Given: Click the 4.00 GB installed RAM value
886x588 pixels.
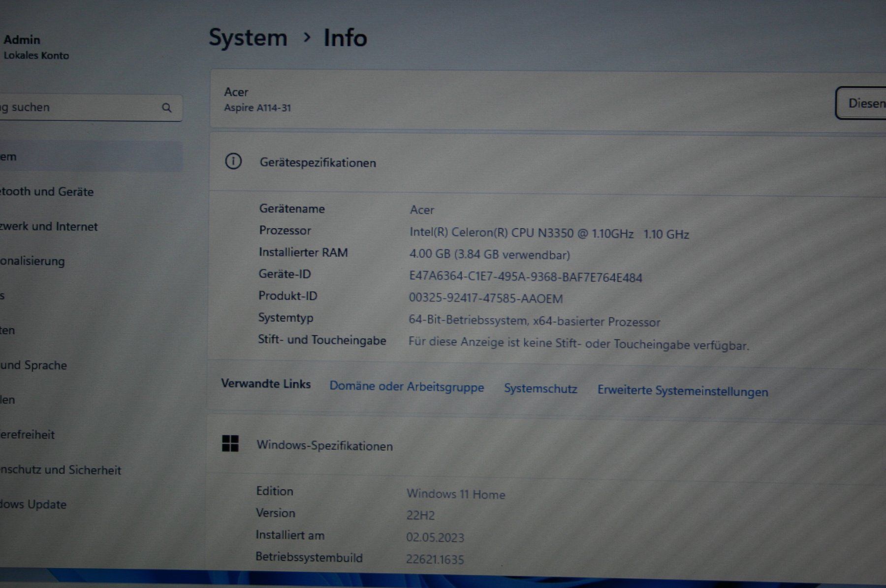Looking at the screenshot, I should point(490,254).
